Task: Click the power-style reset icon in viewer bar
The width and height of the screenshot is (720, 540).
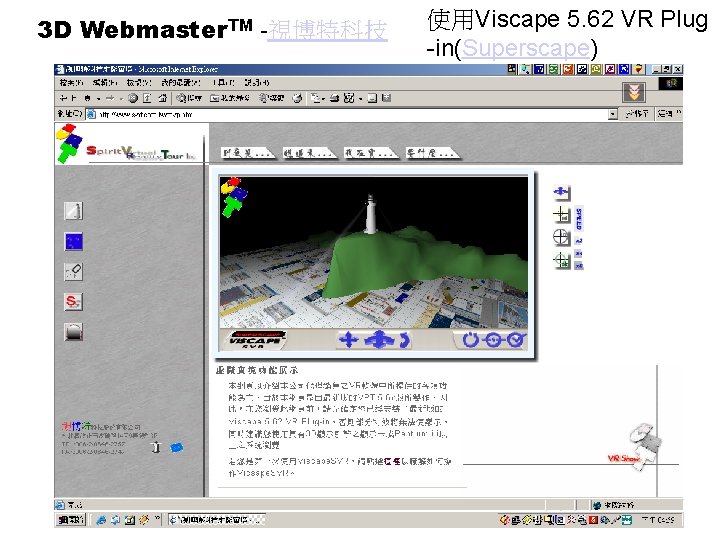Action: click(470, 340)
